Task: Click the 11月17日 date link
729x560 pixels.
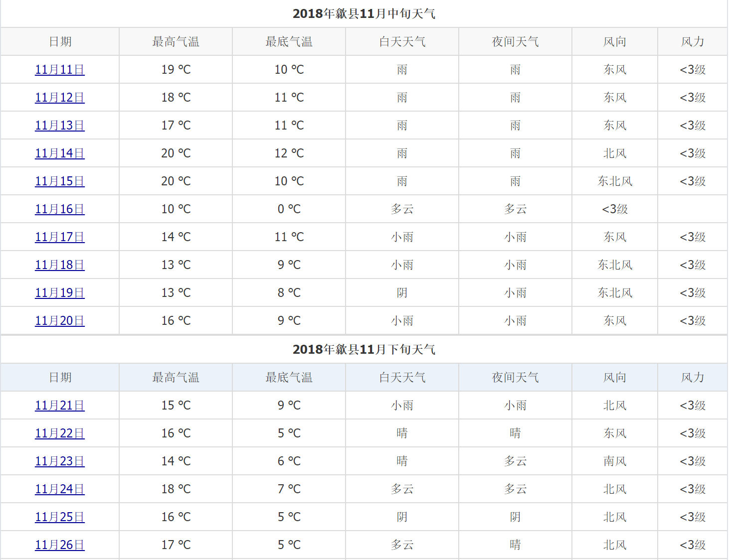Action: coord(60,237)
